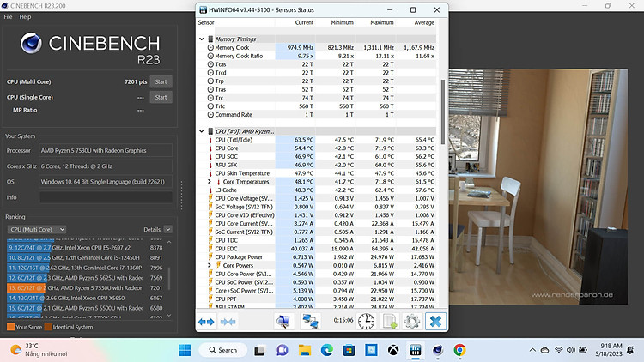This screenshot has width=644, height=362.
Task: Start the CPU (Single Core) benchmark
Action: click(x=161, y=97)
